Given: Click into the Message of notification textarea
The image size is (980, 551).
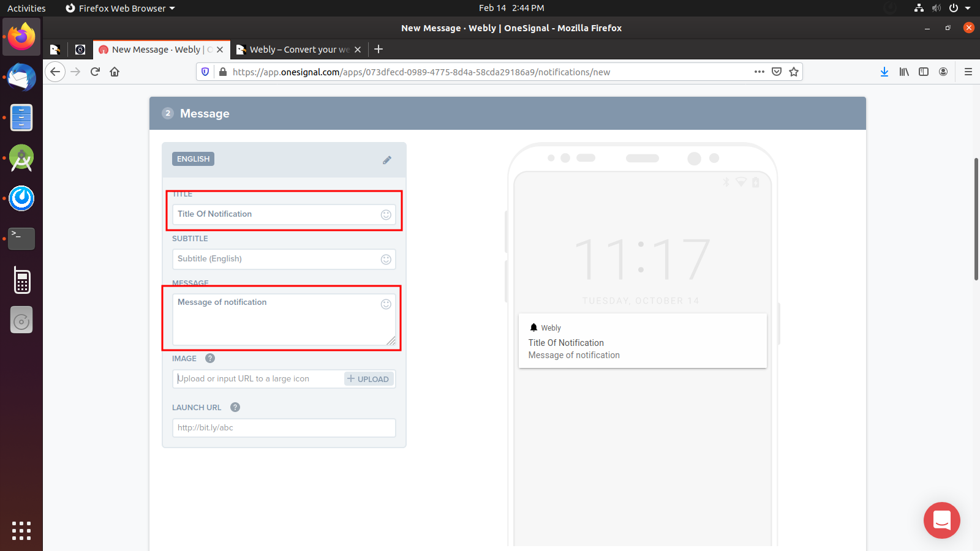Looking at the screenshot, I should [284, 320].
